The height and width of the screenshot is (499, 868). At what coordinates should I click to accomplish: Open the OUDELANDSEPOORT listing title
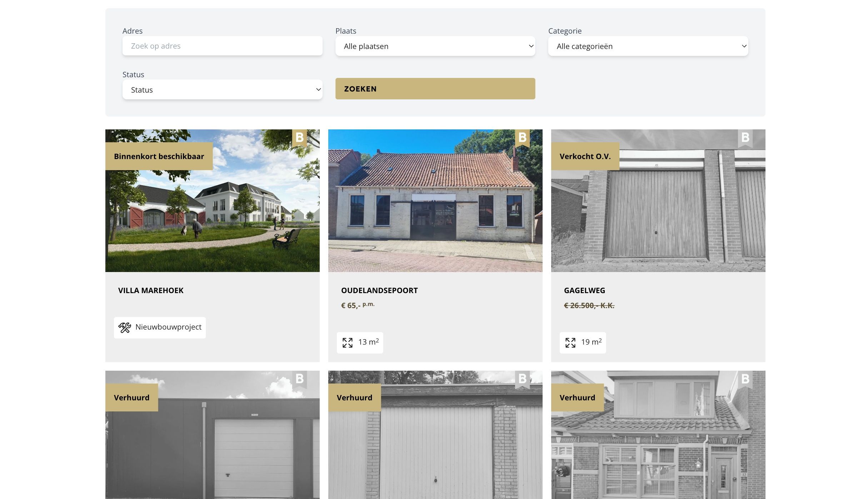pos(379,291)
